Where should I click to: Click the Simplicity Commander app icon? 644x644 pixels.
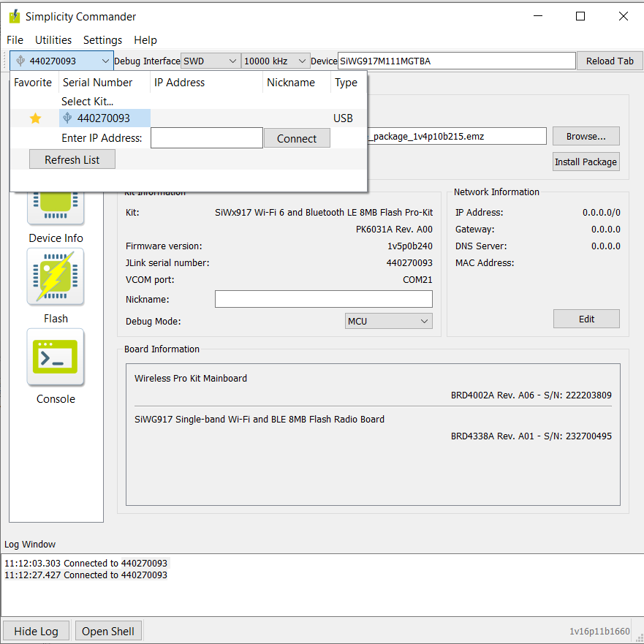pos(14,16)
